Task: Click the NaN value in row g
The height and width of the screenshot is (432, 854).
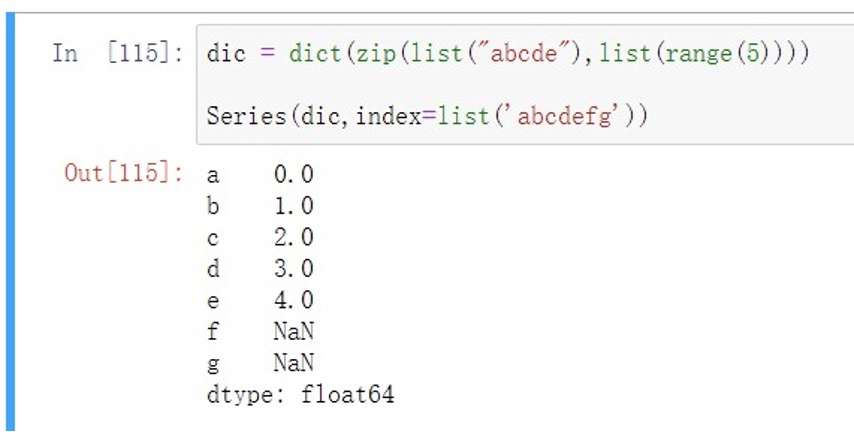Action: (293, 363)
